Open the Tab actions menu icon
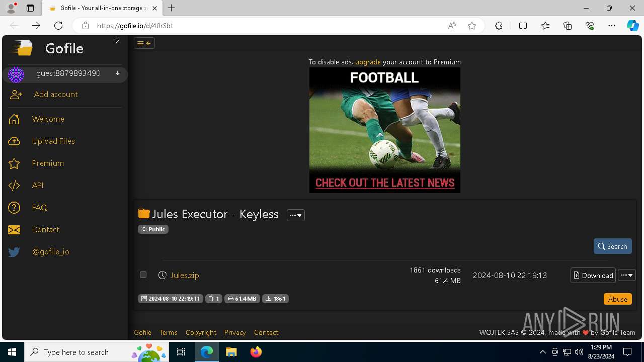Viewport: 644px width, 362px height. pyautogui.click(x=30, y=8)
